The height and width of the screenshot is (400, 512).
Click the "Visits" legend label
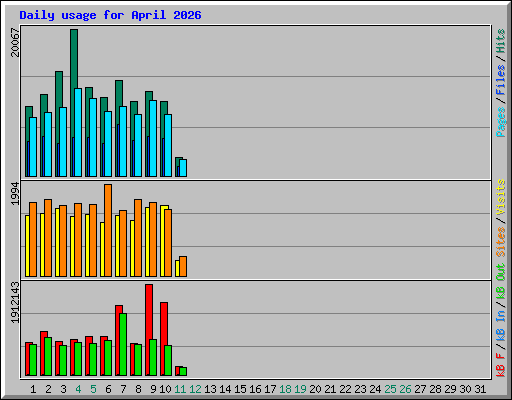(501, 197)
